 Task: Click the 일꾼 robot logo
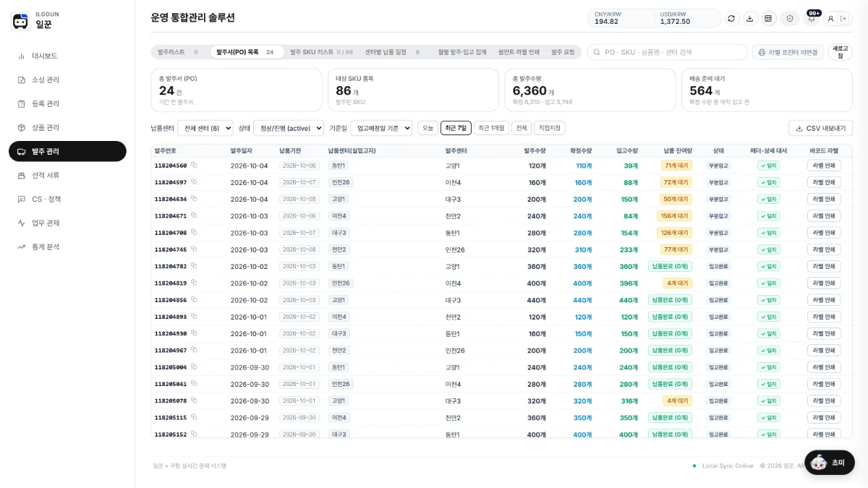coord(20,21)
